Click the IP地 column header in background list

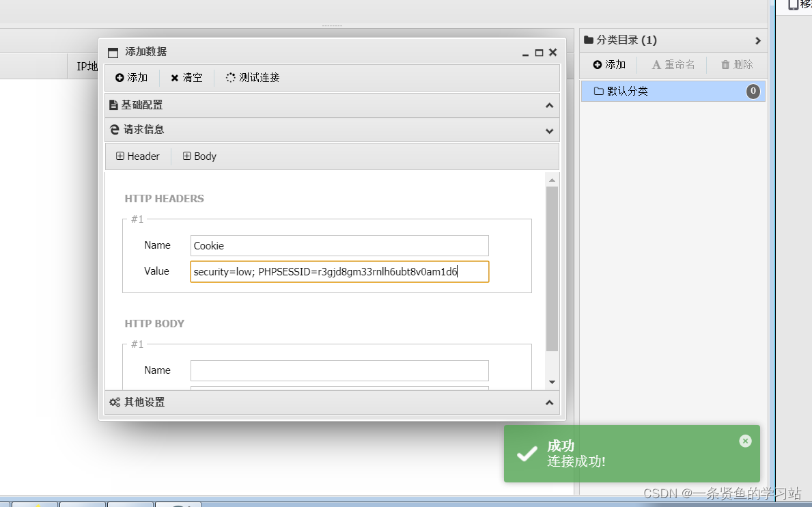pyautogui.click(x=87, y=66)
